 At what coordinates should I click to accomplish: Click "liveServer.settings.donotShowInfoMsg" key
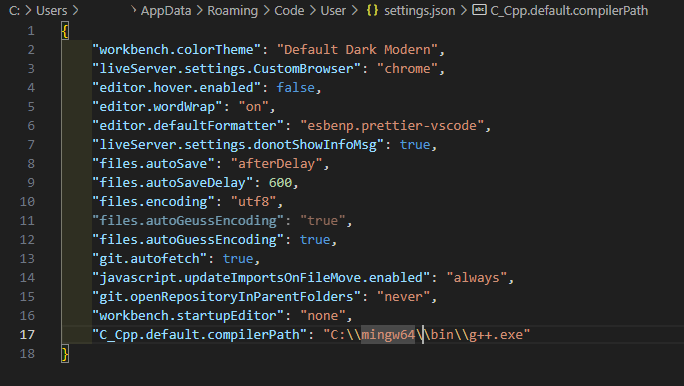coord(238,145)
